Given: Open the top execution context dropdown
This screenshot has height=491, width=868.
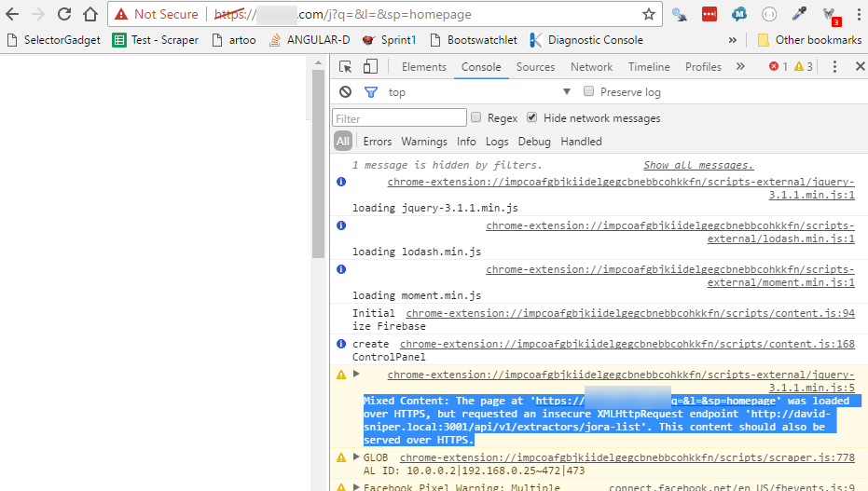Looking at the screenshot, I should point(479,92).
